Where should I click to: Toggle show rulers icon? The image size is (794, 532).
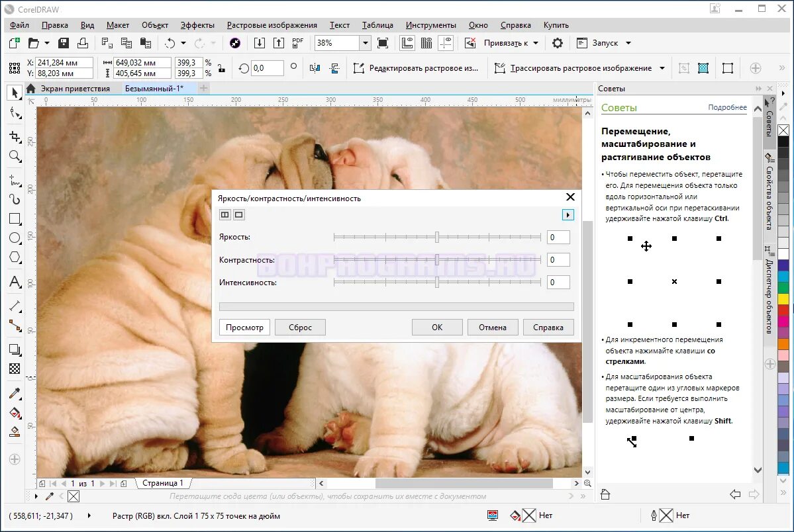click(407, 43)
